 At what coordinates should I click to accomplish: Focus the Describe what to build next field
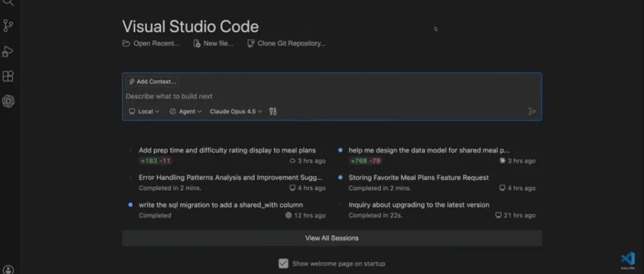(332, 96)
